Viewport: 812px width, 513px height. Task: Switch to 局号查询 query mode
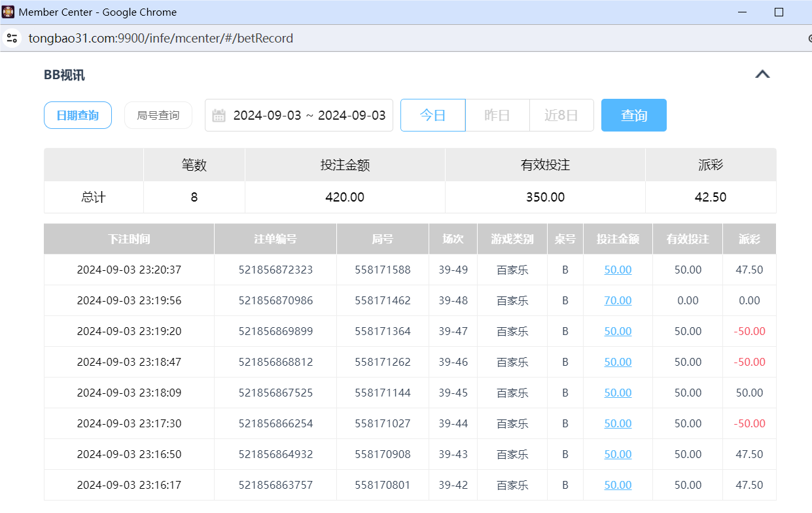(158, 115)
